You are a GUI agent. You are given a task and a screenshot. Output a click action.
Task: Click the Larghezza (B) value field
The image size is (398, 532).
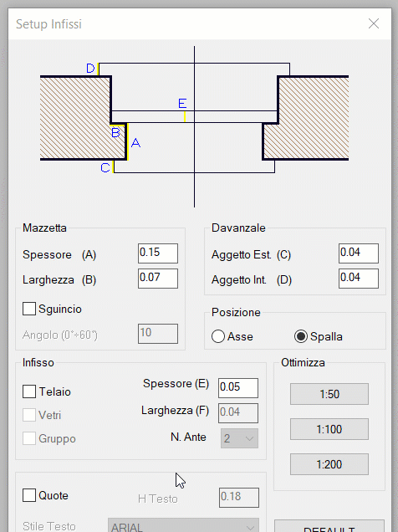click(x=158, y=279)
